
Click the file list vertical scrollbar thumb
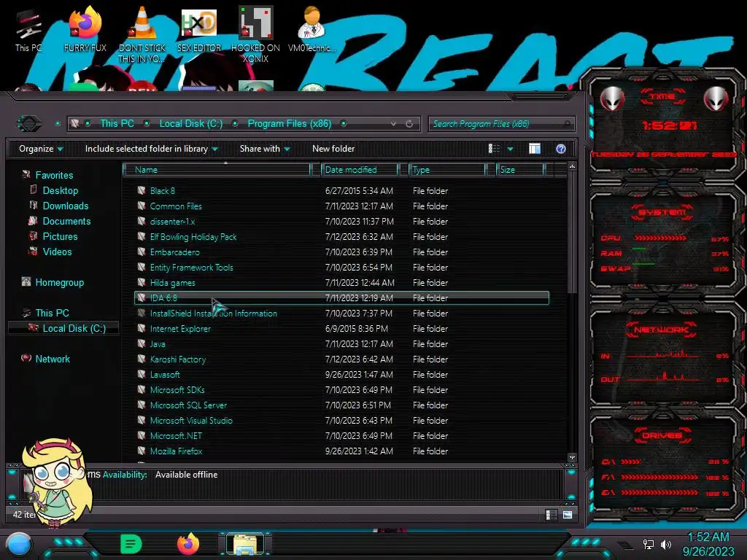[572, 233]
